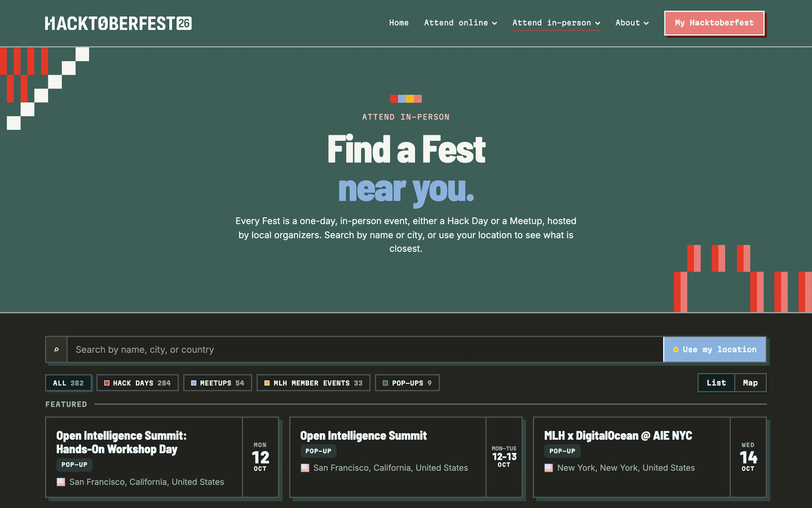Click the flag beside New York location
Image resolution: width=812 pixels, height=508 pixels.
pos(549,468)
